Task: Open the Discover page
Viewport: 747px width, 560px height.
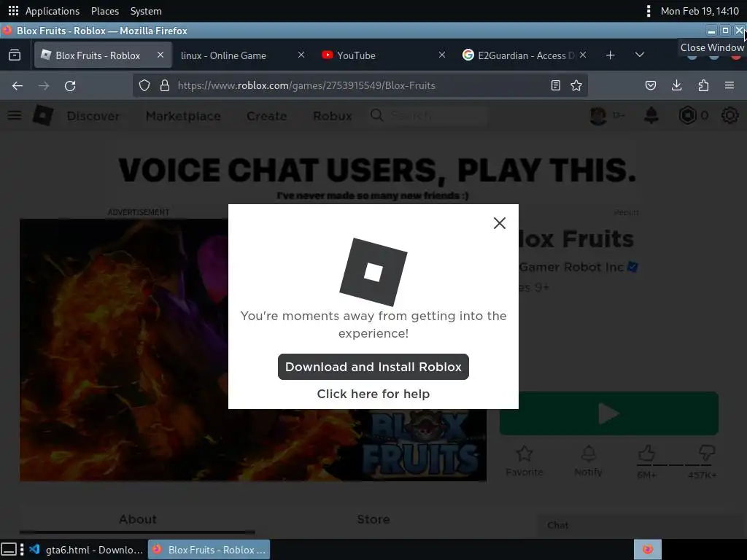Action: coord(93,116)
